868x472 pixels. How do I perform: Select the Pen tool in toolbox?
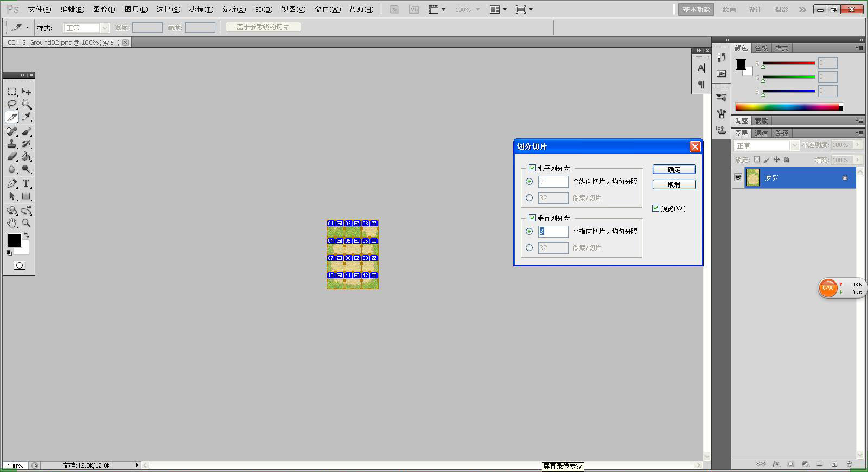tap(12, 183)
